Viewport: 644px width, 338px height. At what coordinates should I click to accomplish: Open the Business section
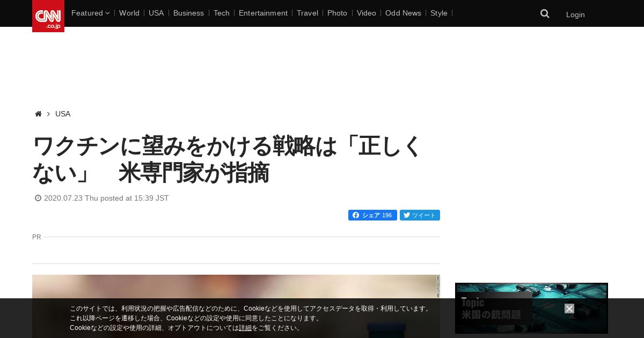[188, 13]
